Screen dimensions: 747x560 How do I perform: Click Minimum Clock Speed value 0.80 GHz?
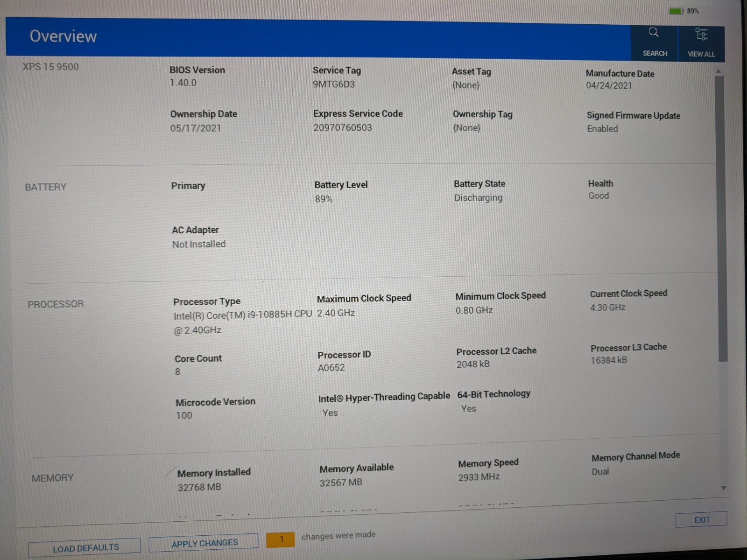(474, 310)
